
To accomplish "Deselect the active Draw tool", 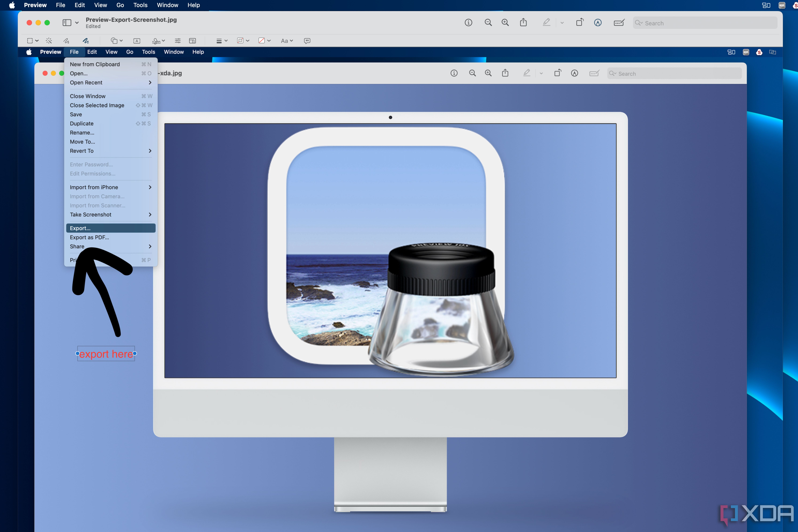I will point(86,41).
